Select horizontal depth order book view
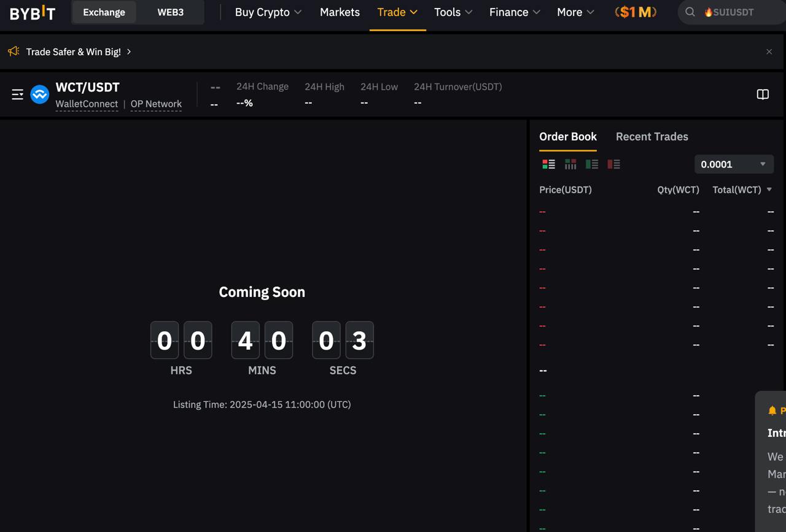Screen dimensions: 786x532 tap(570, 164)
